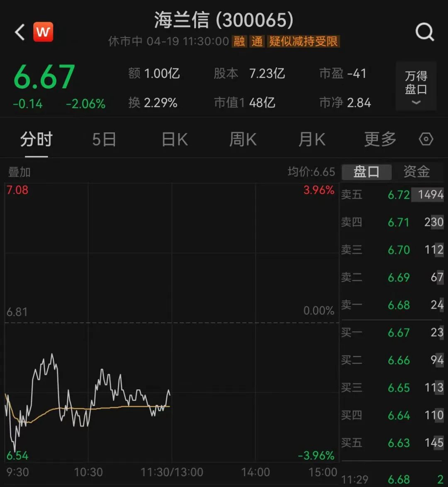
Task: Open chart settings via the hexagon icon
Action: 426,139
